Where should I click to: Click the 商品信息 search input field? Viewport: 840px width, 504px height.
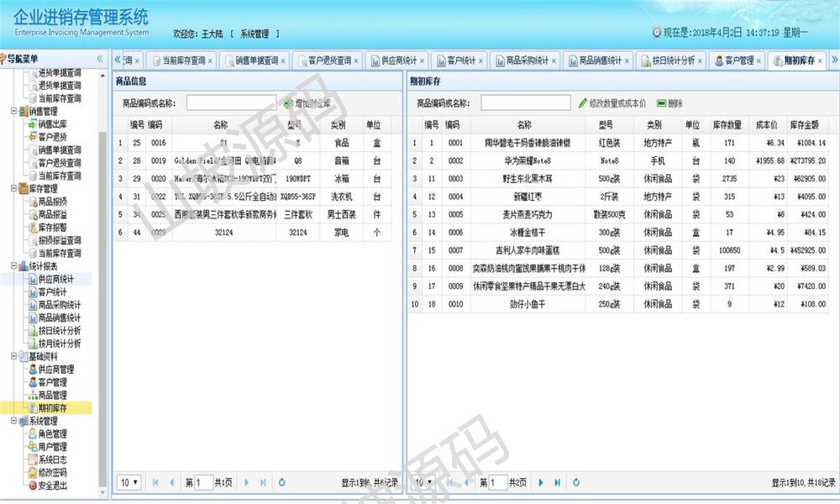point(231,103)
